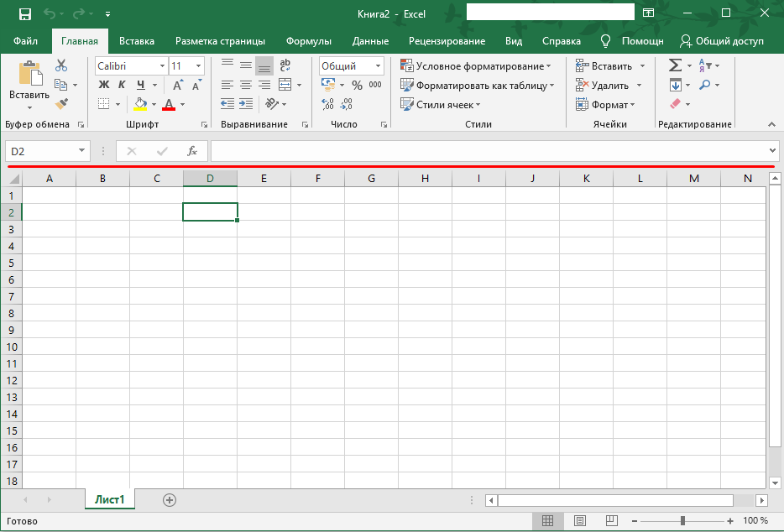Screen dimensions: 784x532
Task: Open the Условное форматирование dropdown
Action: 475,65
